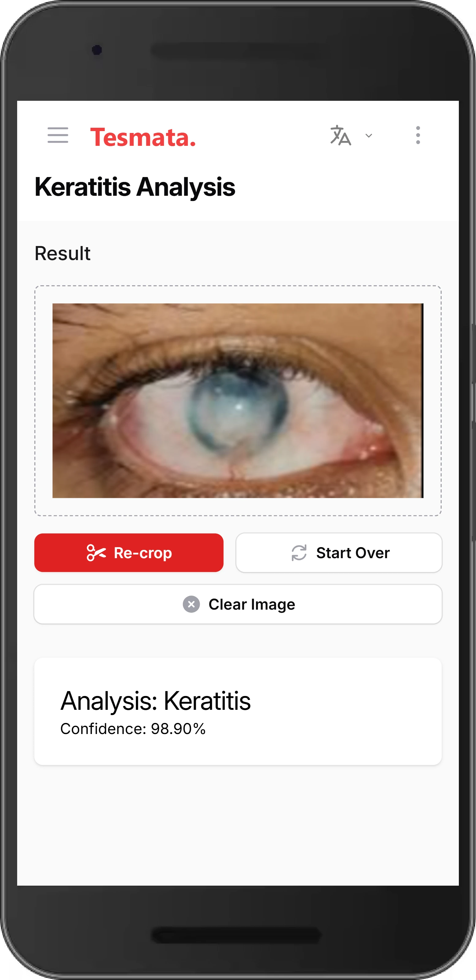Tap the Tesmata logo
The image size is (476, 980).
click(x=143, y=137)
